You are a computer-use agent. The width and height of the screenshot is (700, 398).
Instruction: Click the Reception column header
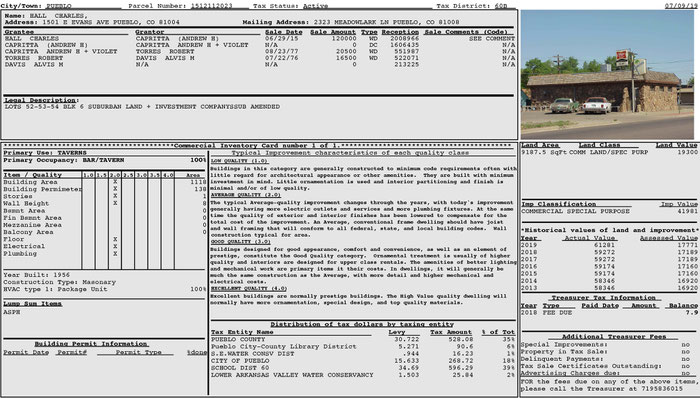400,32
